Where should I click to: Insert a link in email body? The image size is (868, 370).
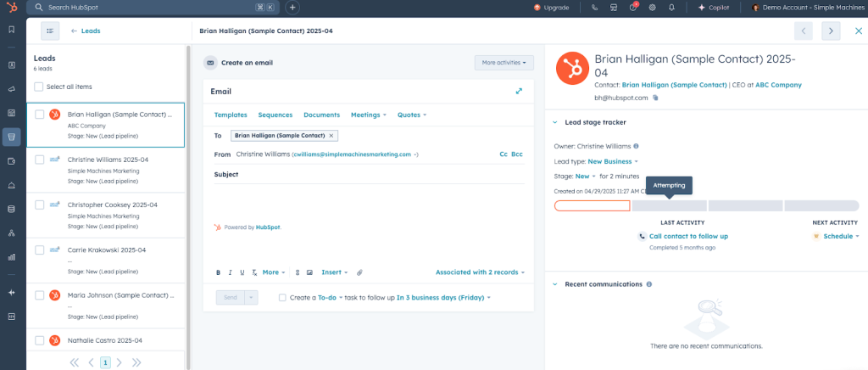(x=298, y=272)
